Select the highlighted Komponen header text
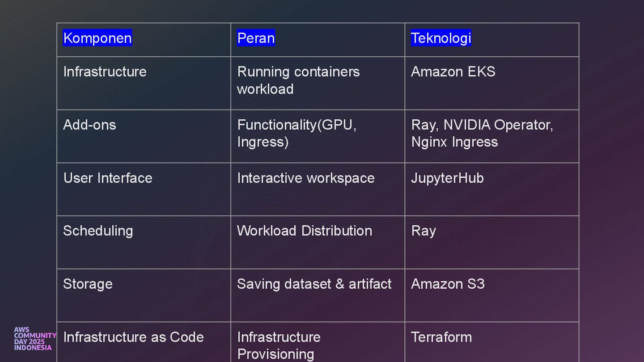Viewport: 644px width, 362px height. (97, 38)
